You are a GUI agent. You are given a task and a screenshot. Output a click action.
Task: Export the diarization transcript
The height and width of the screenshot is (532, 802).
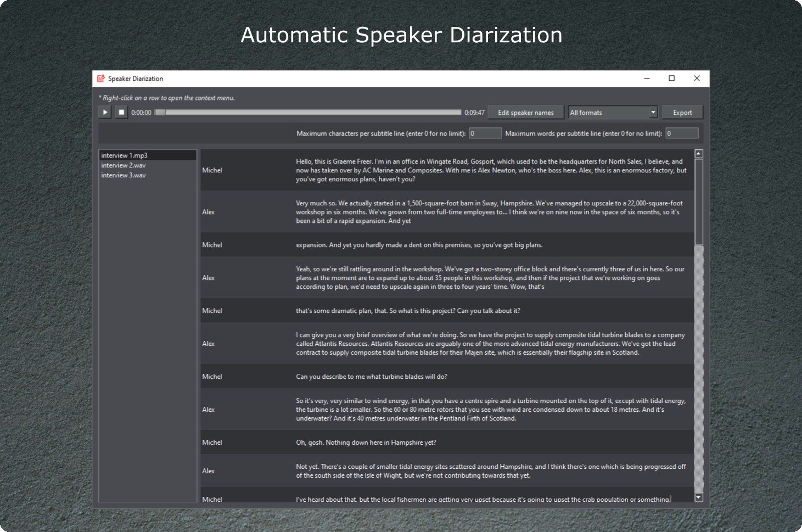coord(682,112)
